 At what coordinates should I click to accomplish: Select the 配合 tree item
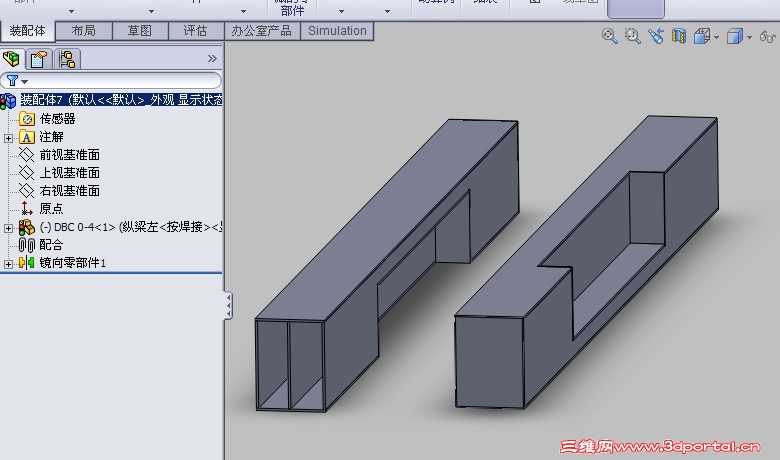pos(52,245)
